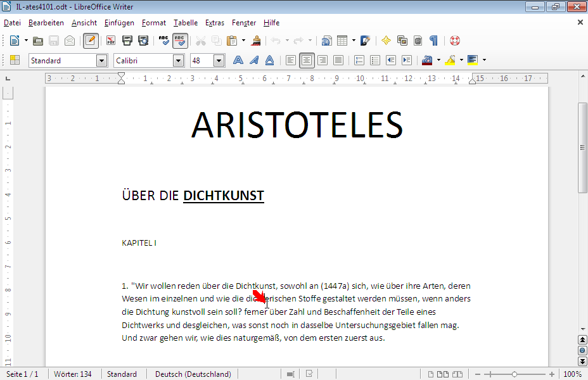Open the Print preview icon
Image resolution: width=588 pixels, height=380 pixels.
click(x=143, y=41)
